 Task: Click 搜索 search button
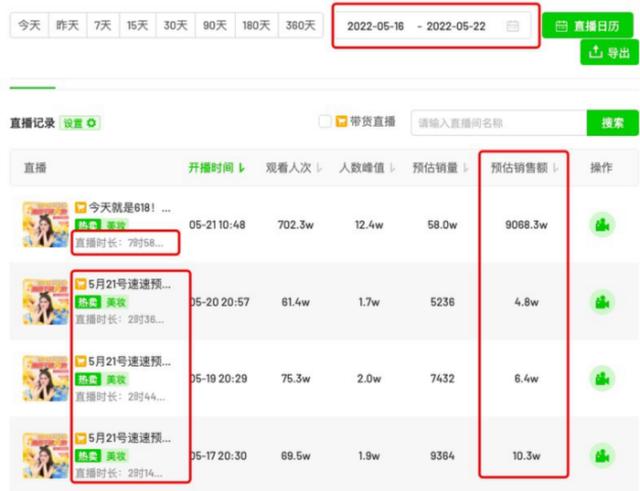tap(612, 123)
